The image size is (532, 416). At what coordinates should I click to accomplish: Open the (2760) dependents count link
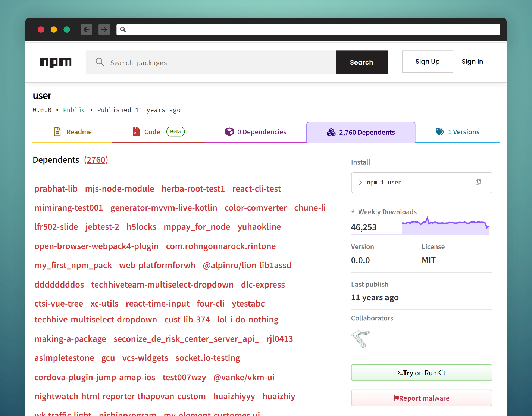(x=96, y=160)
